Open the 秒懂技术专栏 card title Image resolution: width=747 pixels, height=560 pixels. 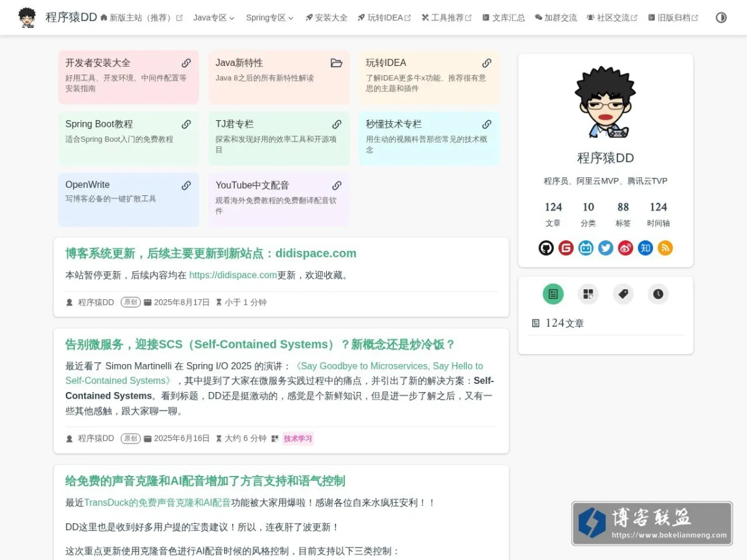(x=393, y=124)
